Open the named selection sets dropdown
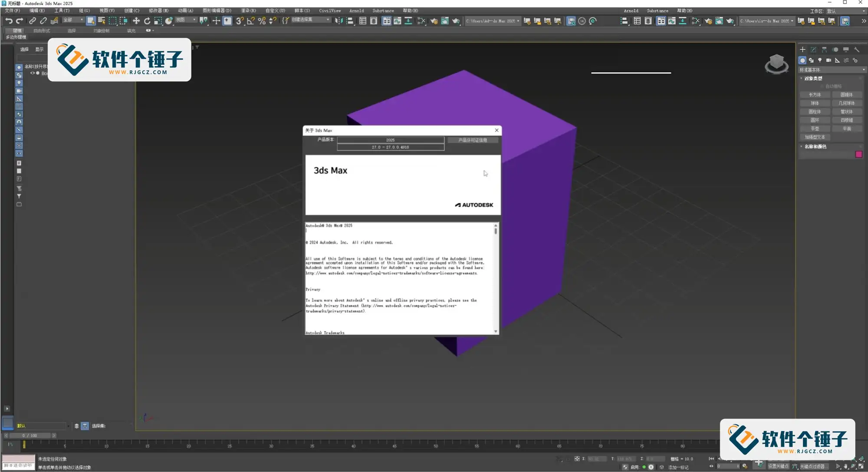This screenshot has height=472, width=868. [x=311, y=20]
